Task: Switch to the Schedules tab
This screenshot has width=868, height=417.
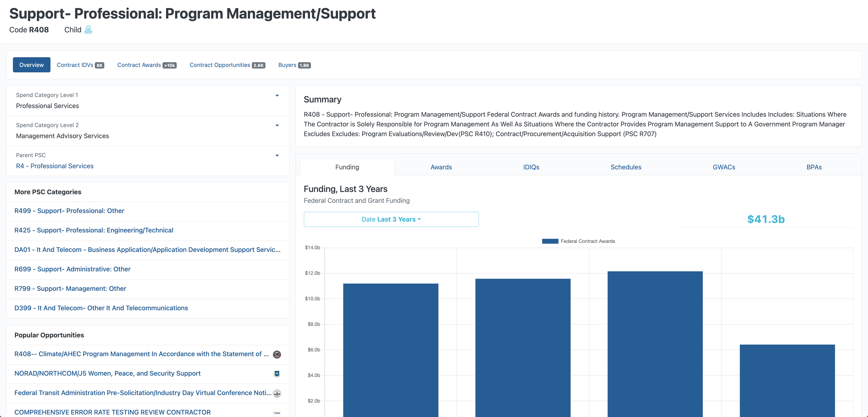Action: tap(626, 167)
